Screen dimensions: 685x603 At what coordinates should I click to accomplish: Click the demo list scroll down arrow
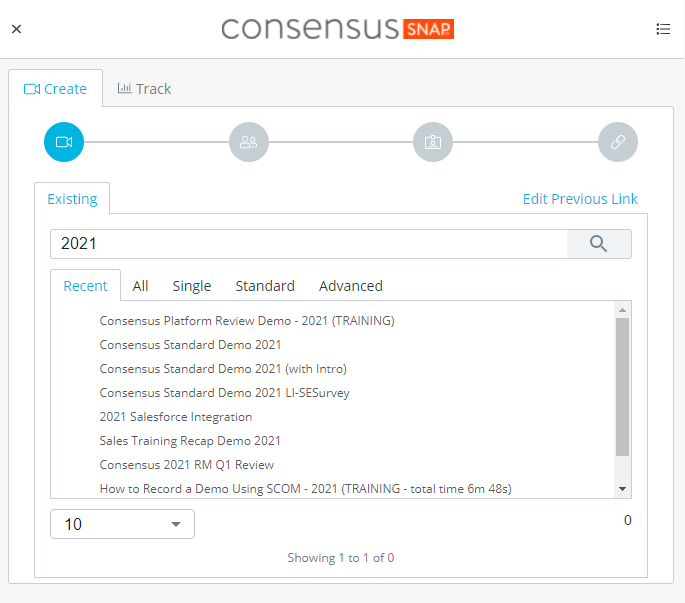click(623, 489)
